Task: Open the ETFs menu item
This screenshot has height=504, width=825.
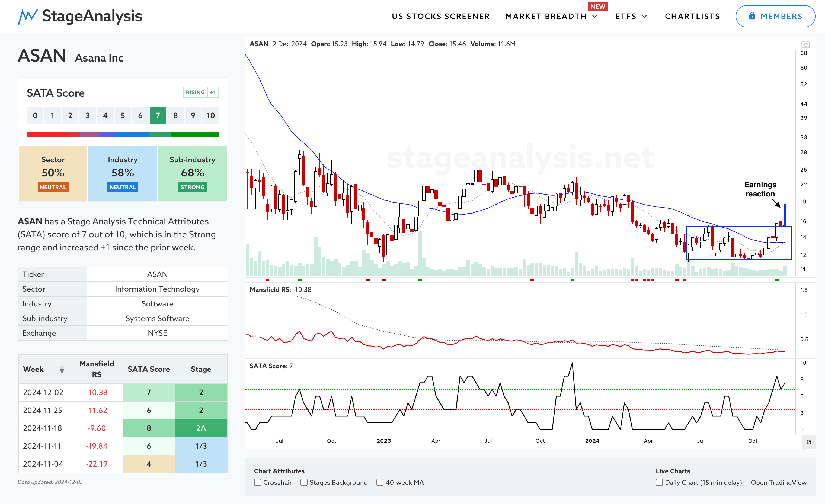Action: pos(625,16)
